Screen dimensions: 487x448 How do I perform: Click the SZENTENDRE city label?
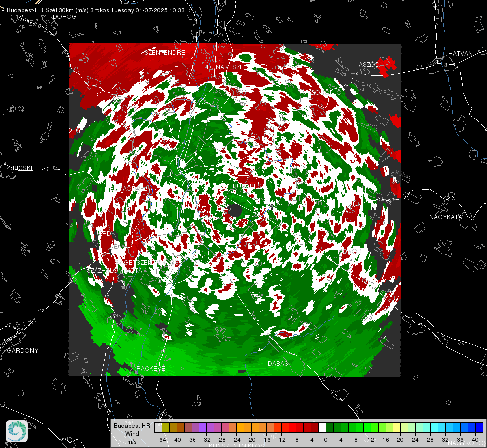[165, 53]
